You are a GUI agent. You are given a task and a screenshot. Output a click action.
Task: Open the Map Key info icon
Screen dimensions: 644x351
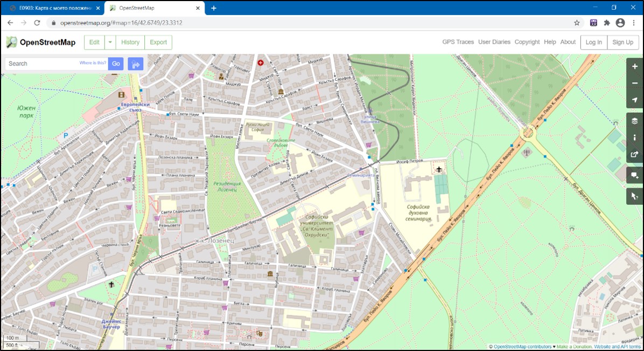[x=634, y=137]
